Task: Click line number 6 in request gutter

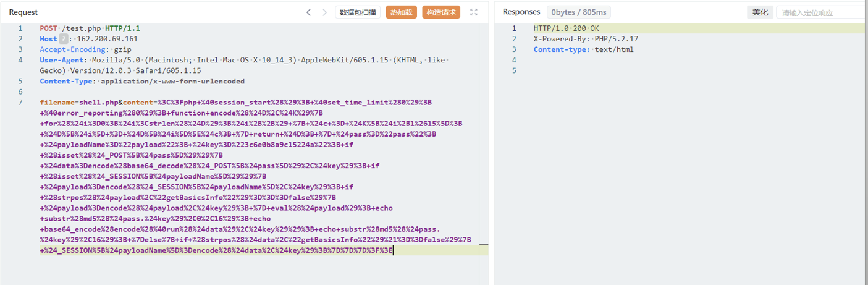Action: [20, 91]
